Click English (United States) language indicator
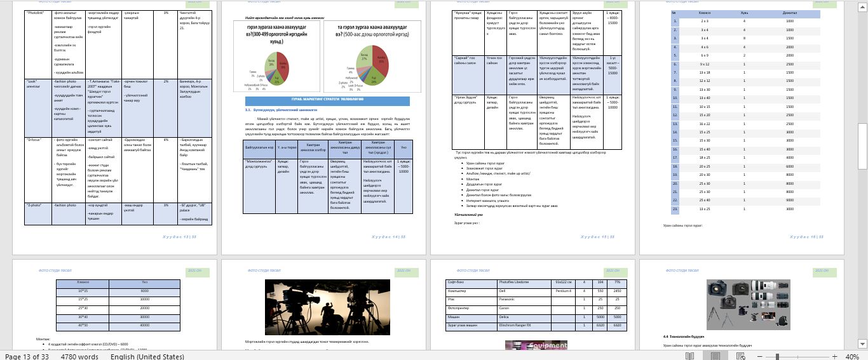 click(147, 356)
